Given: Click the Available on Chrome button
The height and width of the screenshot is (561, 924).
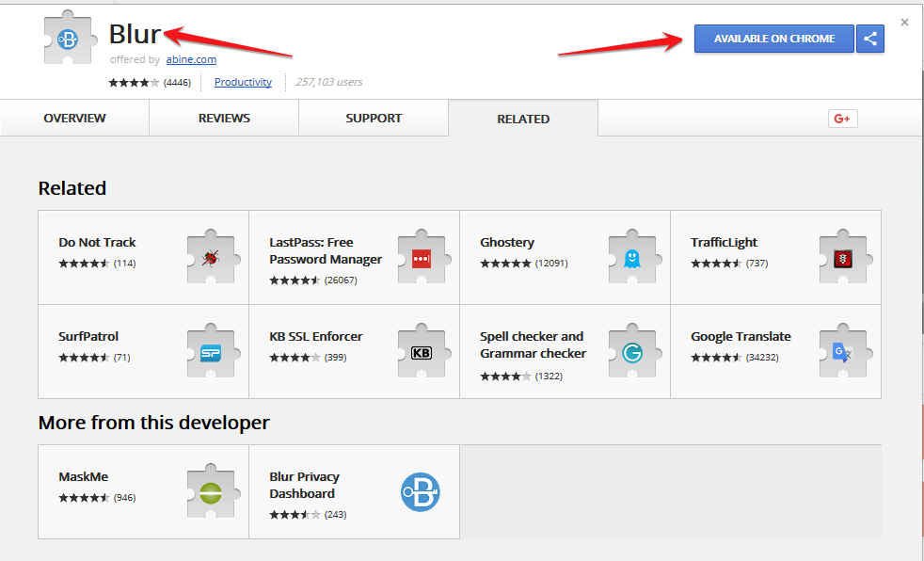Looking at the screenshot, I should point(774,39).
